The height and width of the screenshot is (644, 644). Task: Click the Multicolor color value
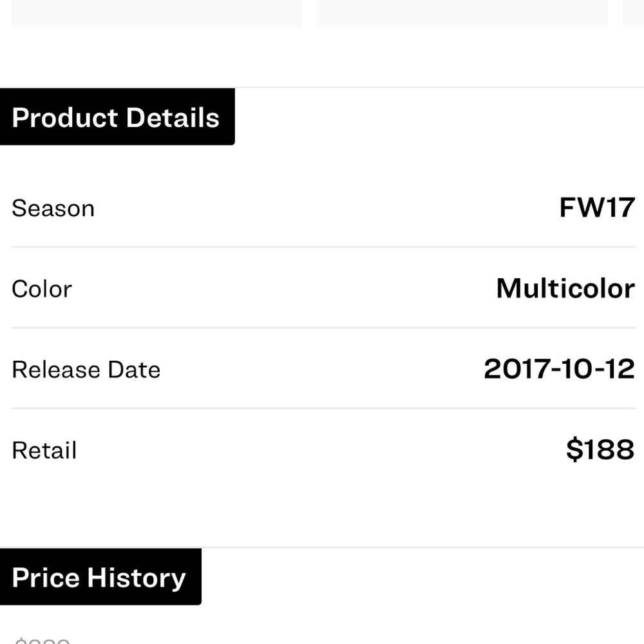click(565, 289)
